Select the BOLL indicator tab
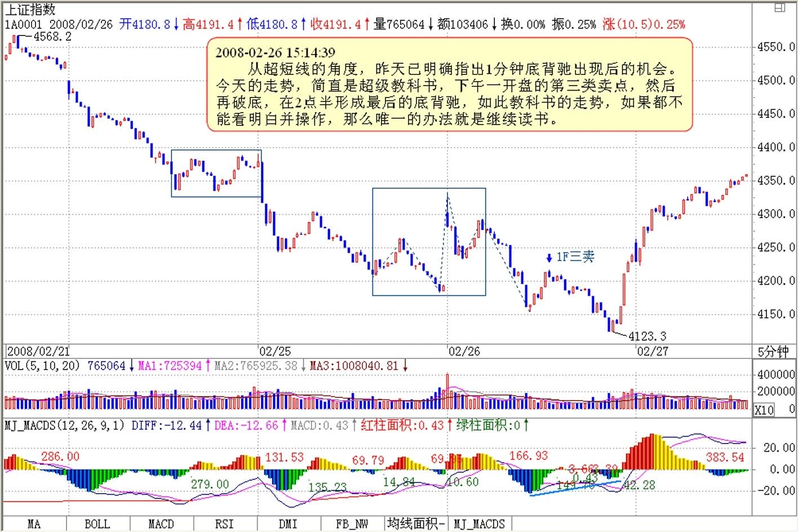Screen dimensions: 798x532 pyautogui.click(x=97, y=524)
